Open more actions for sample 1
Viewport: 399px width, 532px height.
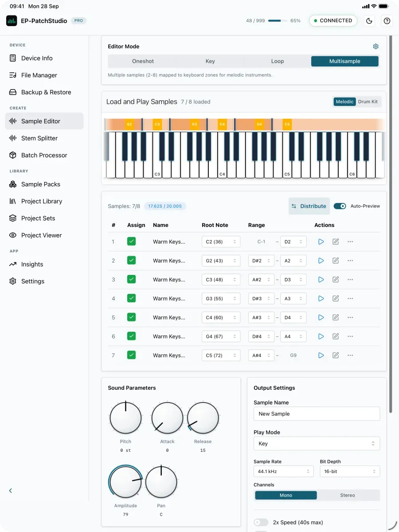click(x=350, y=242)
